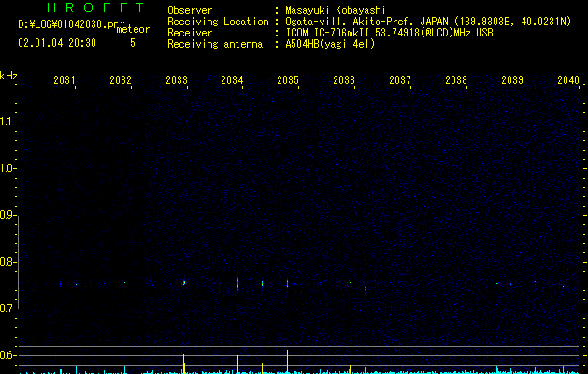Click time marker 2037
Image resolution: width=588 pixels, height=374 pixels.
tap(400, 80)
